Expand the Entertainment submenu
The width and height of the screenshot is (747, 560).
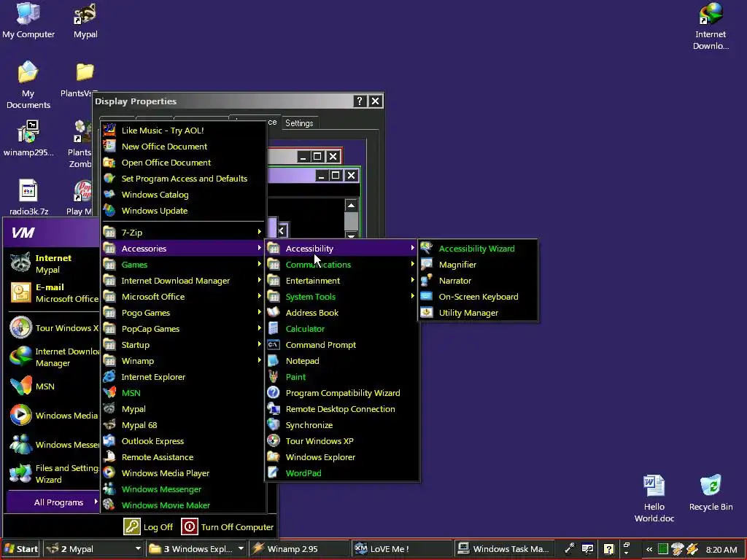pyautogui.click(x=341, y=281)
